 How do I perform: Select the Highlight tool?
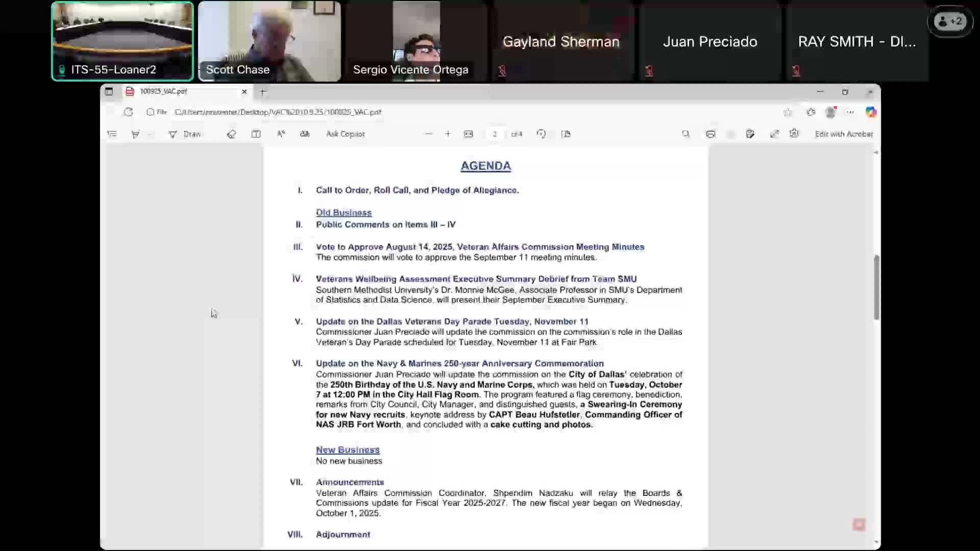(135, 134)
